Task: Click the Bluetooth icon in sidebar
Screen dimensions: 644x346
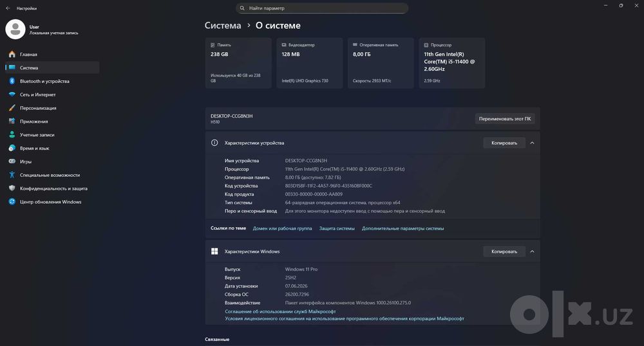Action: coord(12,81)
